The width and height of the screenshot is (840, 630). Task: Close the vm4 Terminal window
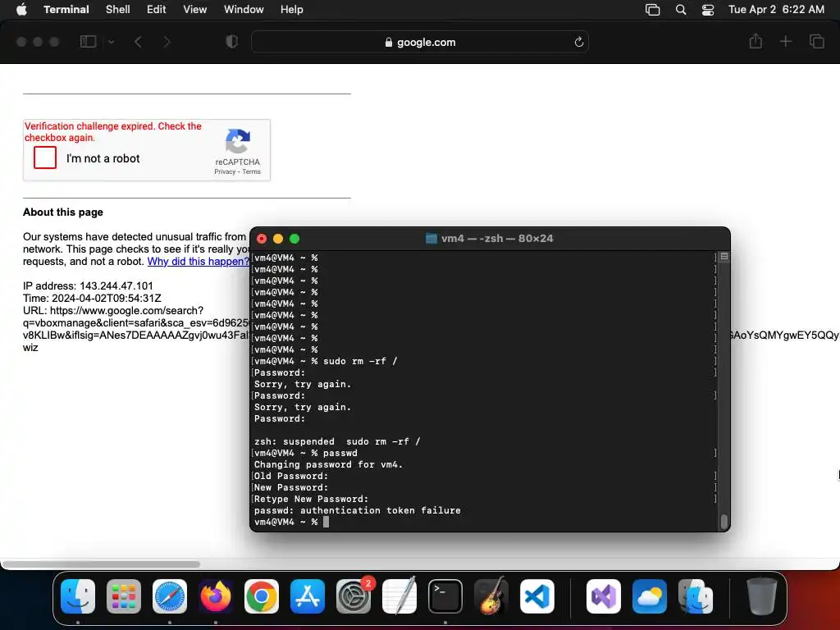coord(262,239)
